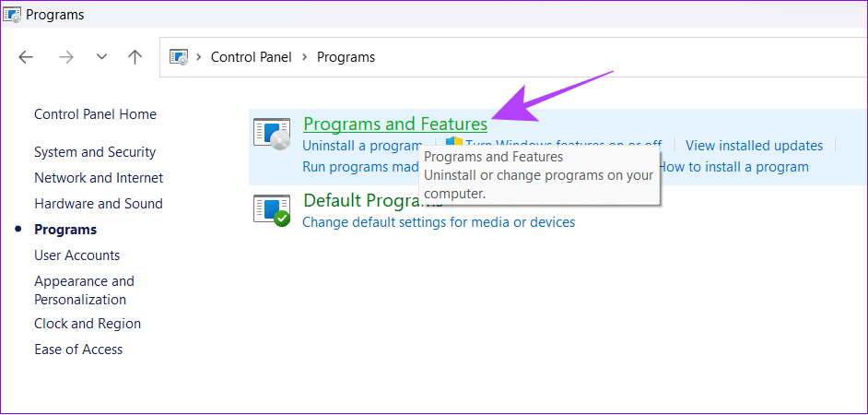Open User Accounts category
This screenshot has width=868, height=415.
(x=77, y=255)
